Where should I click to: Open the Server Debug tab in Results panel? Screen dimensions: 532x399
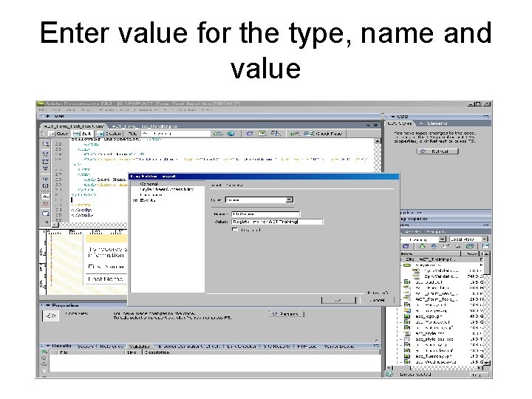(339, 346)
